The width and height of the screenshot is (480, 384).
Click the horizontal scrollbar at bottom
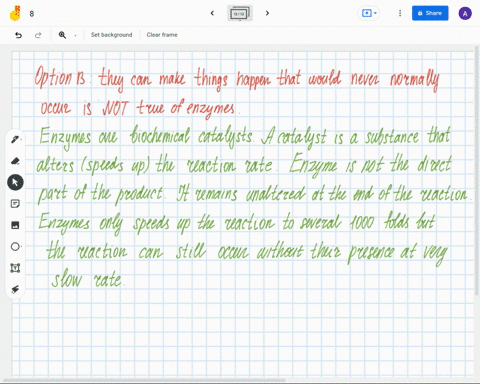click(143, 380)
